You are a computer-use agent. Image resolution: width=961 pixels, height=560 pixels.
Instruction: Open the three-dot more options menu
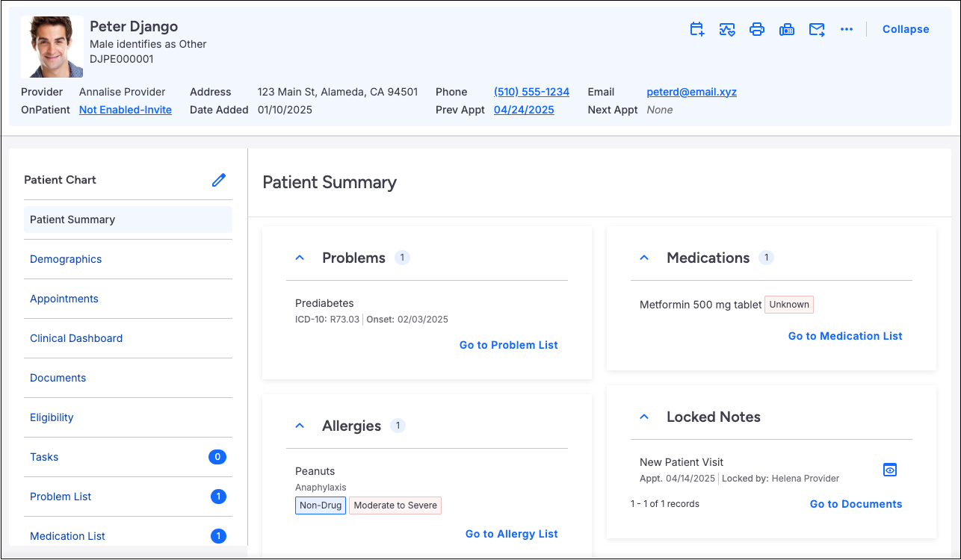tap(847, 29)
